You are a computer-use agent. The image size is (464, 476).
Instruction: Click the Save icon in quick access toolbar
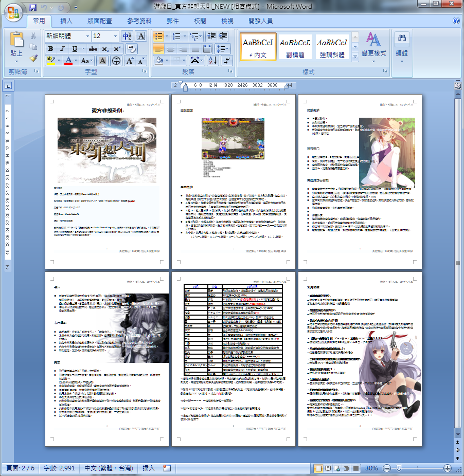coord(33,8)
